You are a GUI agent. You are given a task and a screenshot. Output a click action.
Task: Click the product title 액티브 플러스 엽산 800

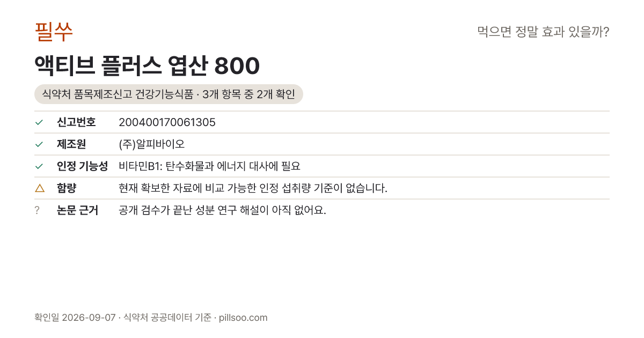(x=147, y=66)
